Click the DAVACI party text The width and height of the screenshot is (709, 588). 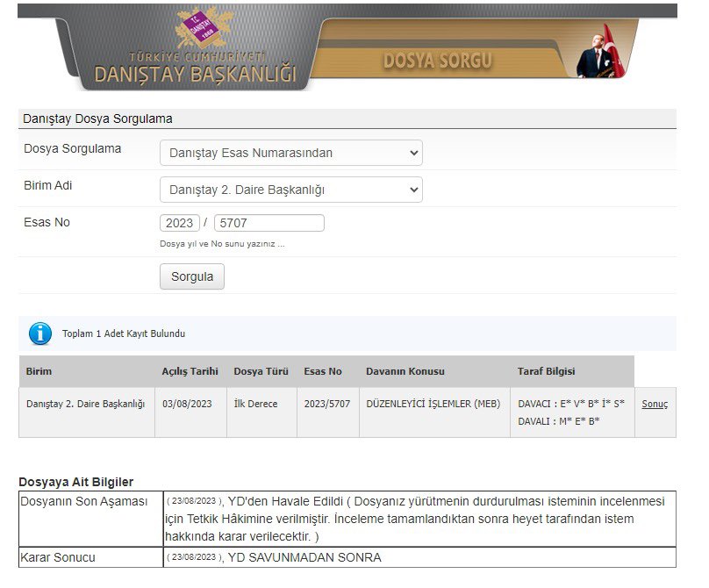571,404
